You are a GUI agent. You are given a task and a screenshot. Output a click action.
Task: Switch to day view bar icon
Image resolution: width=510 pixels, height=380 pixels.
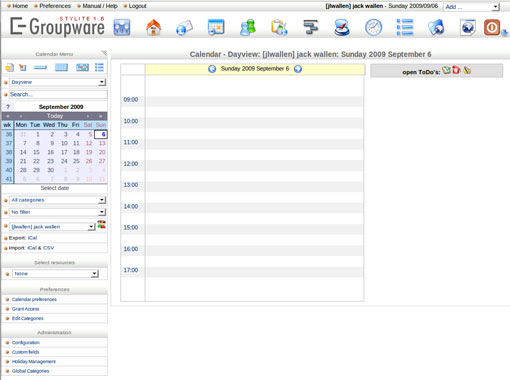coord(40,67)
